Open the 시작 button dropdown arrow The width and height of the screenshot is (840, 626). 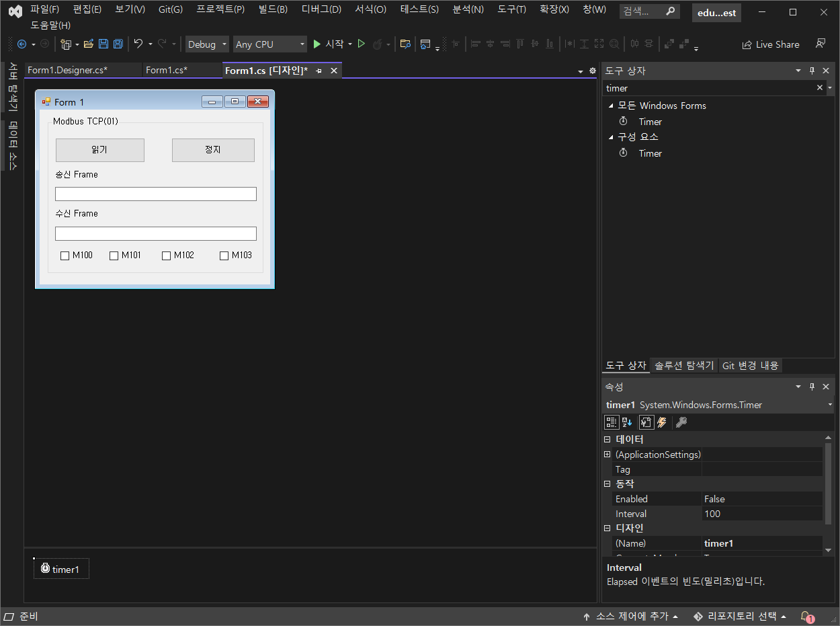(x=350, y=44)
